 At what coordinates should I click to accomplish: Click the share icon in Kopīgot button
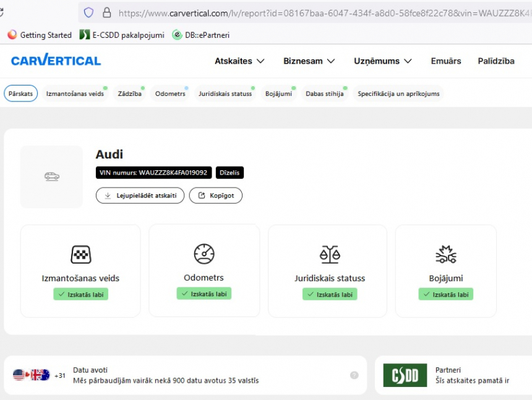point(202,195)
